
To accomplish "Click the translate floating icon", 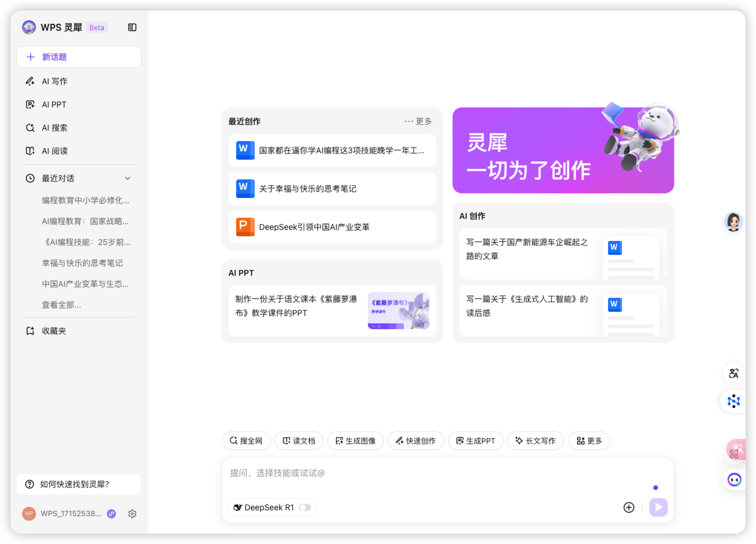I will (x=733, y=373).
